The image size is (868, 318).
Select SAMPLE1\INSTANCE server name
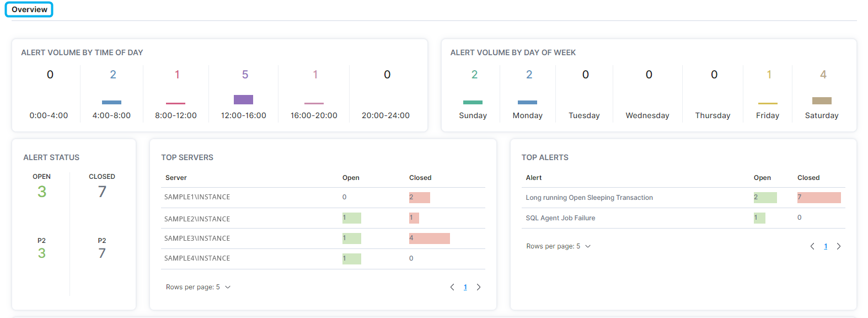[x=197, y=197]
